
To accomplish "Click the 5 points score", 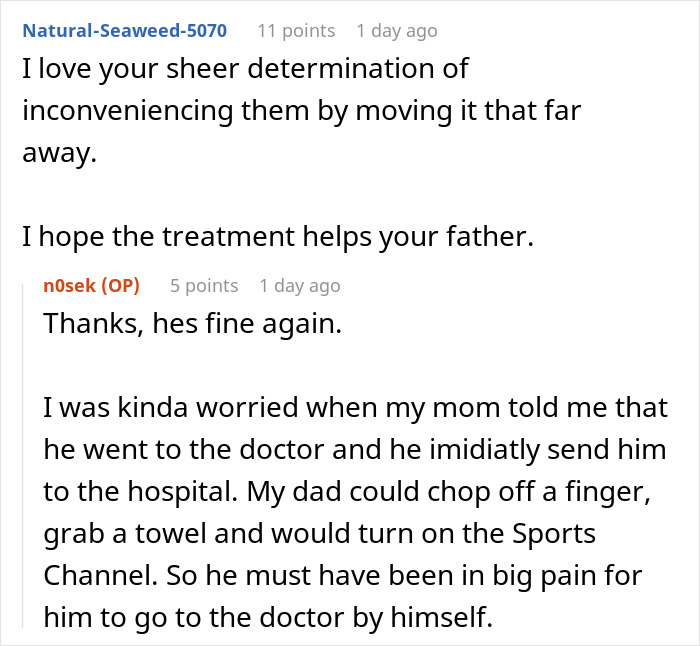I will [x=204, y=286].
